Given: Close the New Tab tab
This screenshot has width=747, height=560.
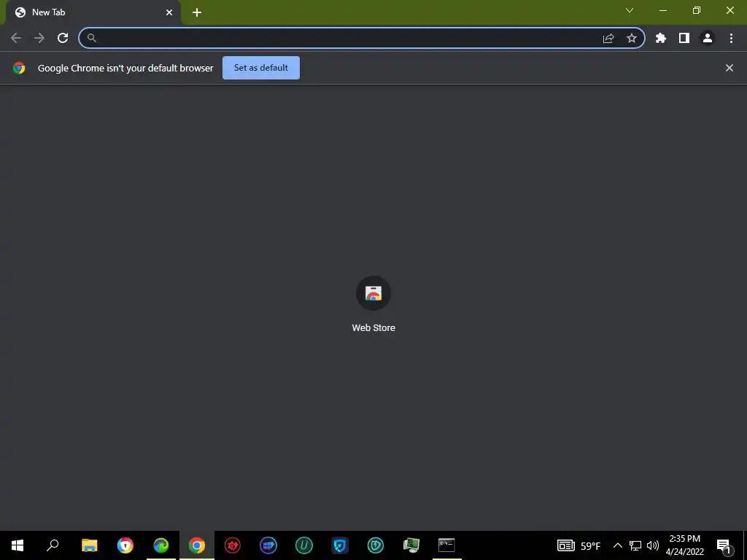Looking at the screenshot, I should [169, 12].
